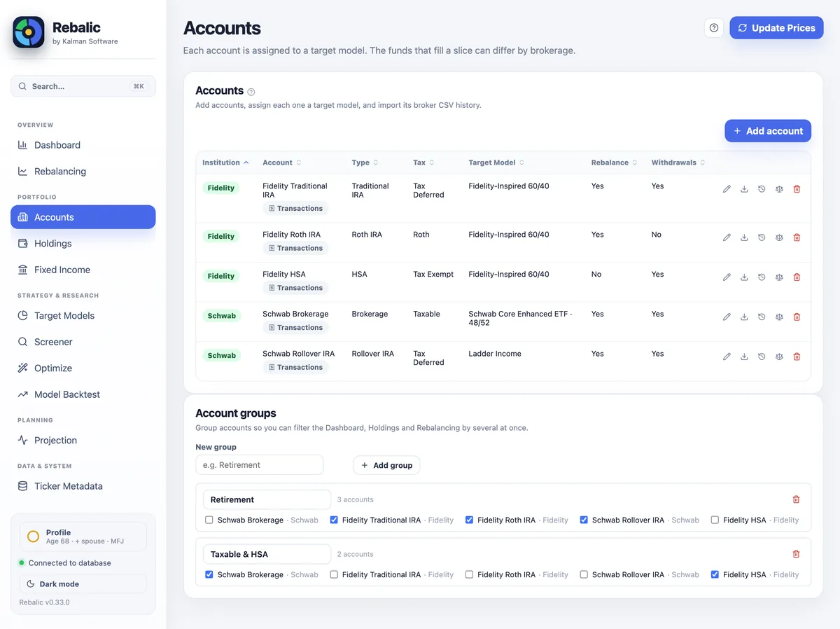840x629 pixels.
Task: Open the Profile card Age 68
Action: tap(83, 537)
